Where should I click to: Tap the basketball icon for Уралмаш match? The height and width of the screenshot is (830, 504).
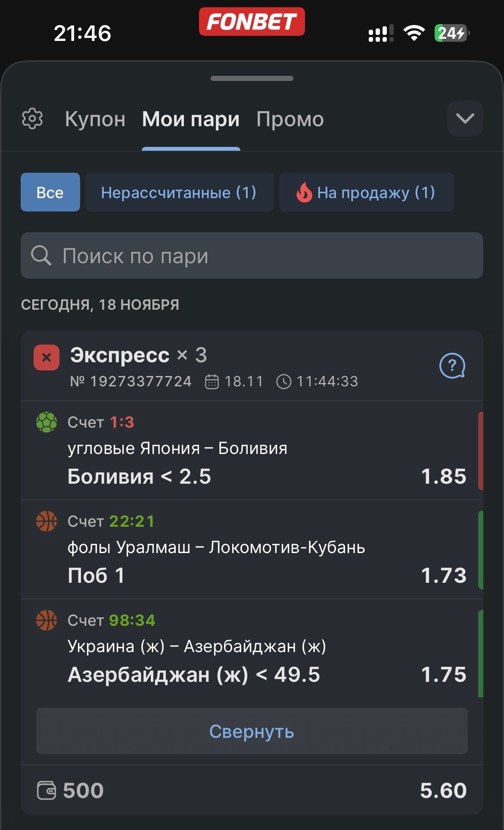click(x=47, y=521)
